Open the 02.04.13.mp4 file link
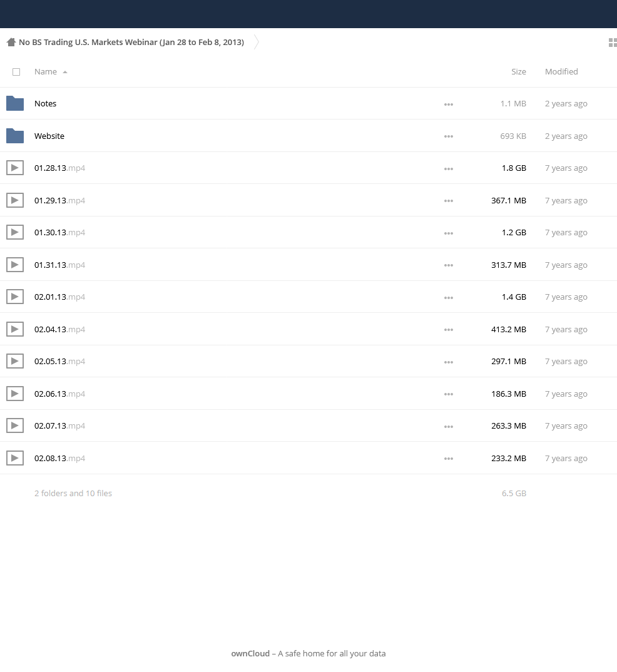The image size is (617, 672). [x=59, y=330]
